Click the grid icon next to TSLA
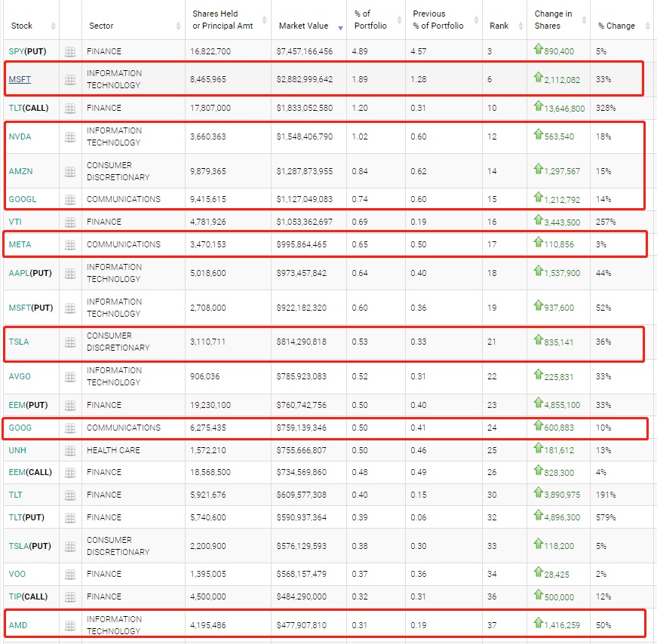657x644 pixels. [x=70, y=342]
